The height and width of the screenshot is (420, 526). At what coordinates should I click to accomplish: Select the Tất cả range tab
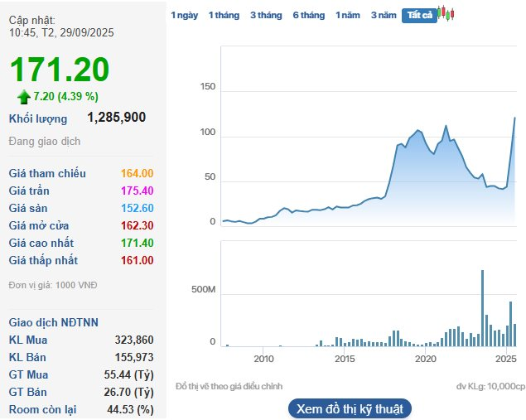[x=419, y=16]
